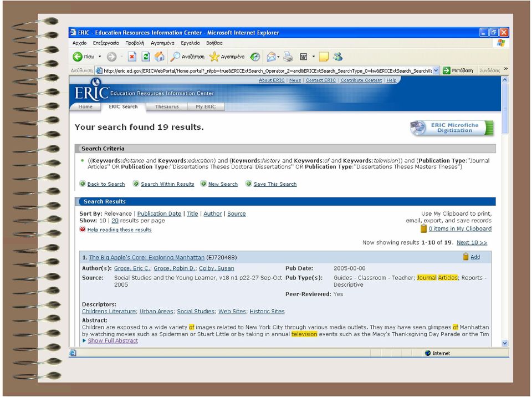Show 20 results per page

(x=115, y=221)
